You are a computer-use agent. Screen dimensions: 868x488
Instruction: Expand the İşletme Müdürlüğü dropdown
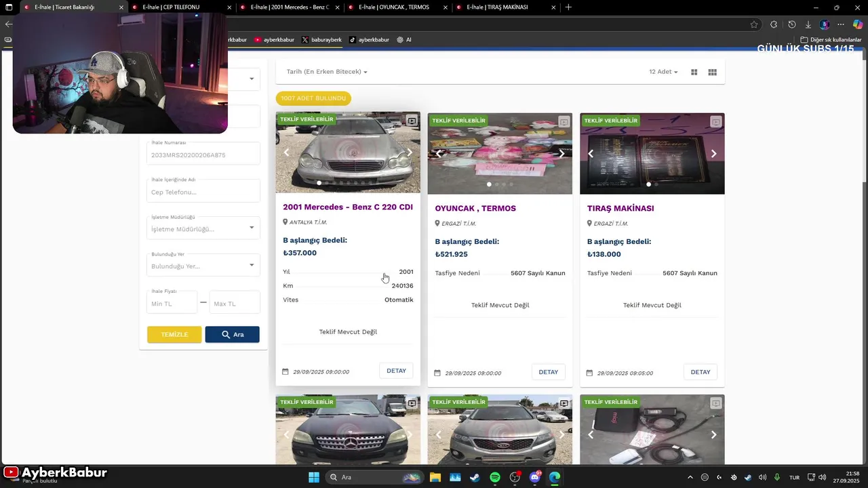coord(252,228)
